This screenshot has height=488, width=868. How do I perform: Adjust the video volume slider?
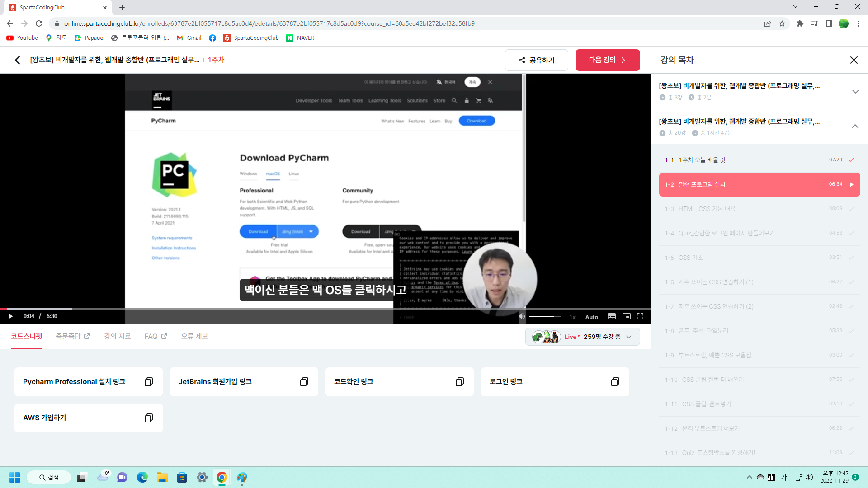[545, 316]
